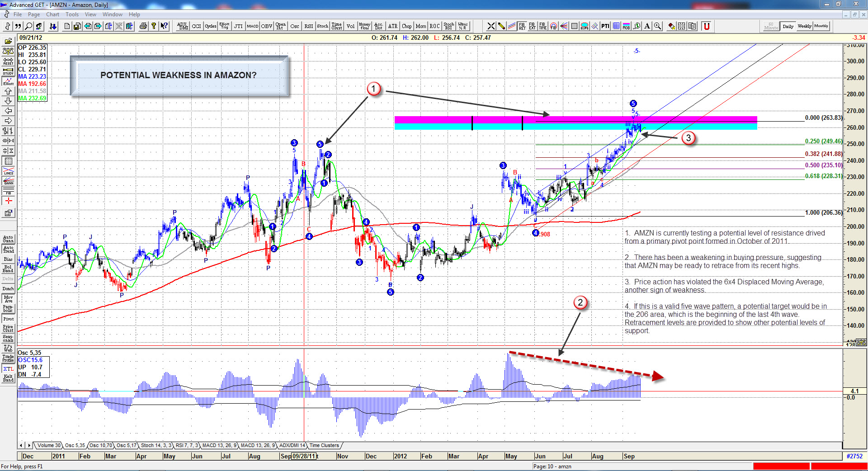Add the CCI indicator
Screen dimensions: 868x471
[x=196, y=26]
